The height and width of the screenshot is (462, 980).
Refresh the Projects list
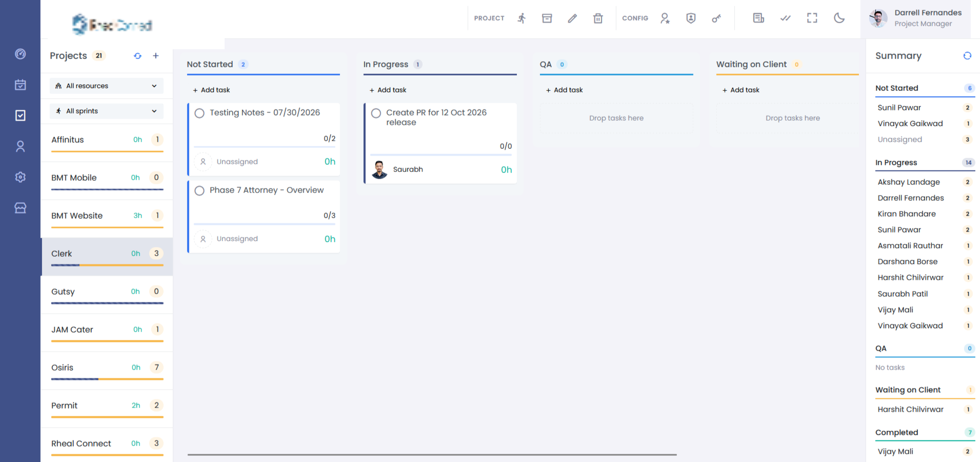coord(138,56)
